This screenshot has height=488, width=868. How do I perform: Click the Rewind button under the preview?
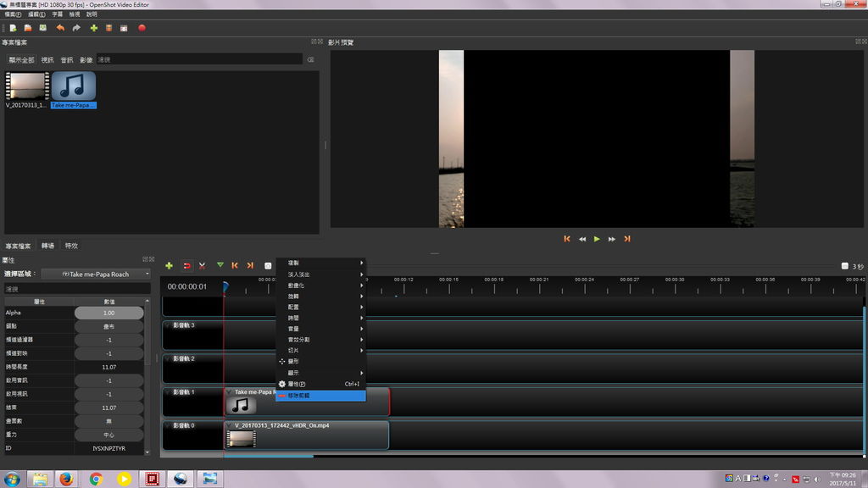581,239
